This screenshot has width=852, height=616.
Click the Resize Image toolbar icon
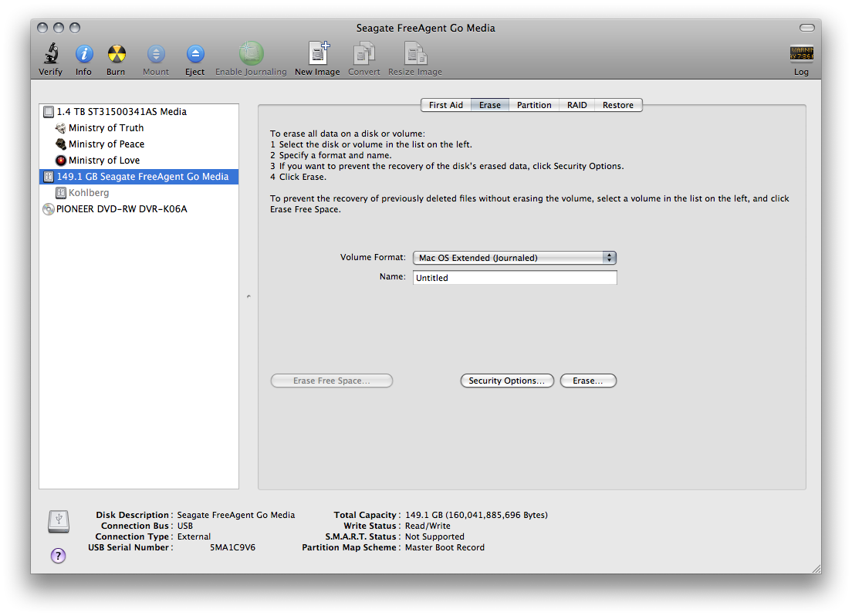(415, 53)
